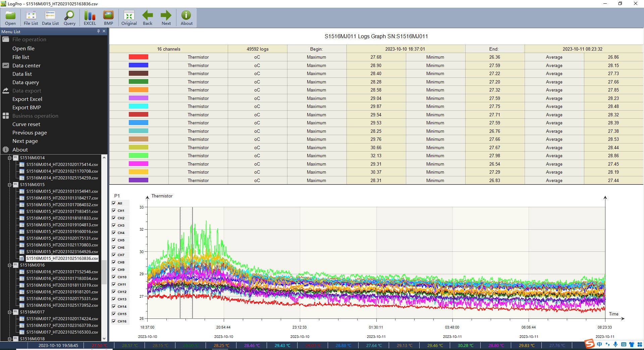644x350 pixels.
Task: Collapse the S1516MJ015 tree folder
Action: tap(10, 185)
